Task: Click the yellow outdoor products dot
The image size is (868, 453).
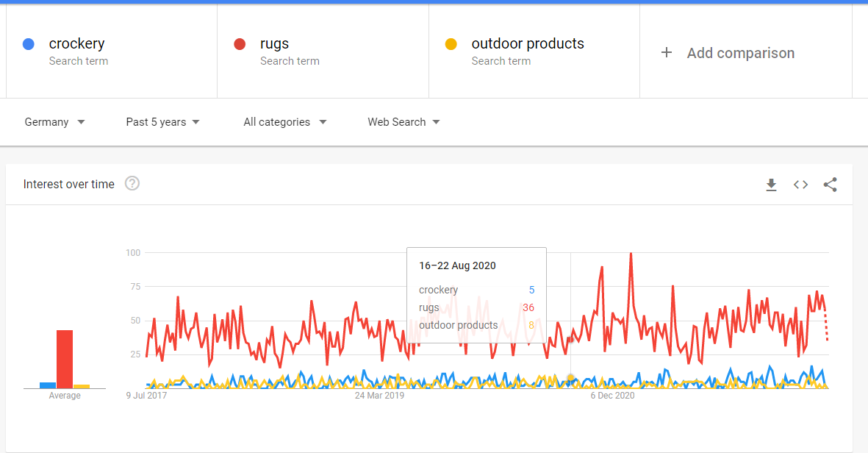Action: tap(451, 44)
